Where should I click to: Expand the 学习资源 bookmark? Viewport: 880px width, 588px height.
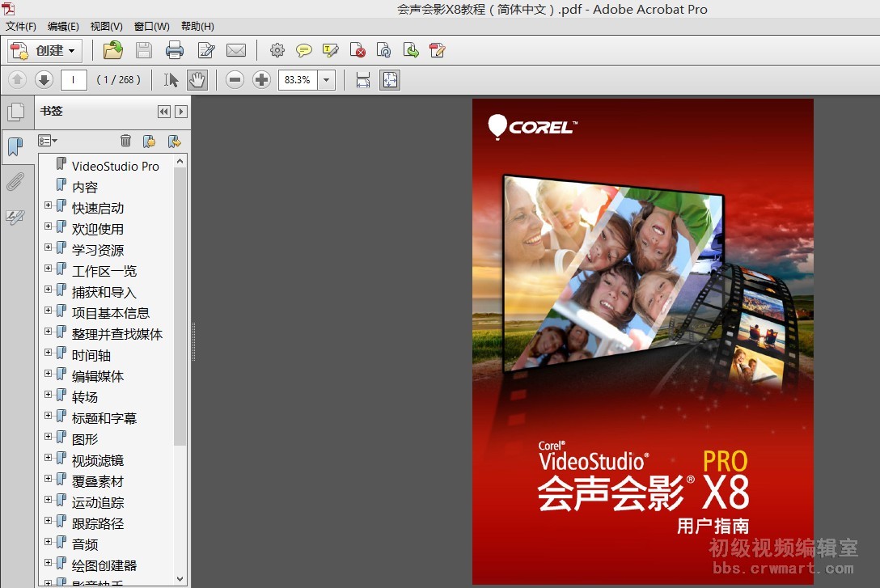pos(49,247)
